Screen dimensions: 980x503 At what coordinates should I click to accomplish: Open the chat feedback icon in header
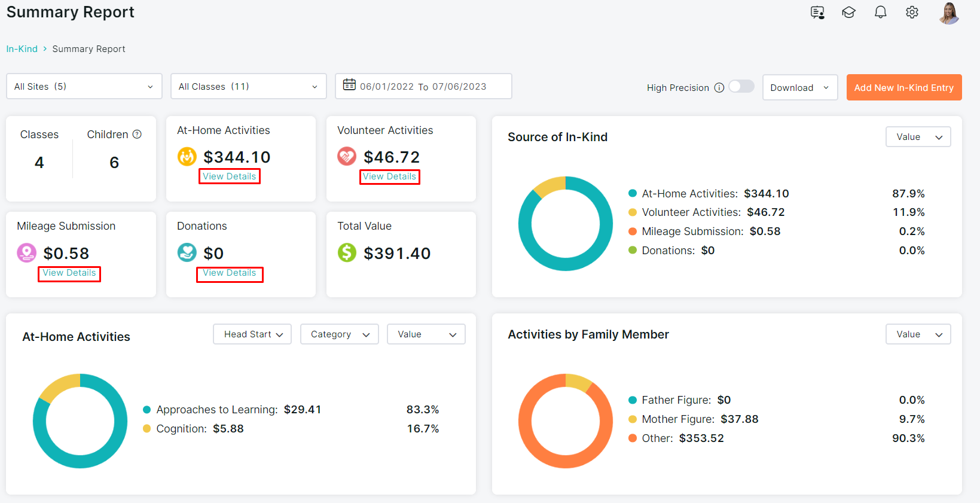click(x=817, y=12)
